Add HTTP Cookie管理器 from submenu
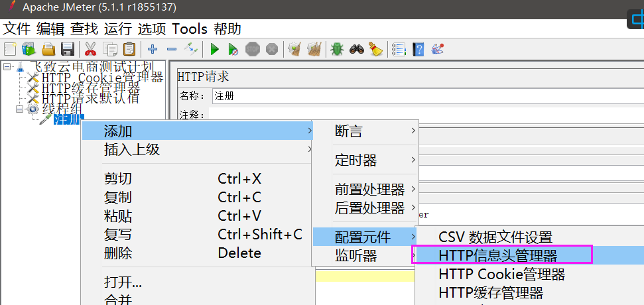This screenshot has height=305, width=644. 530,274
